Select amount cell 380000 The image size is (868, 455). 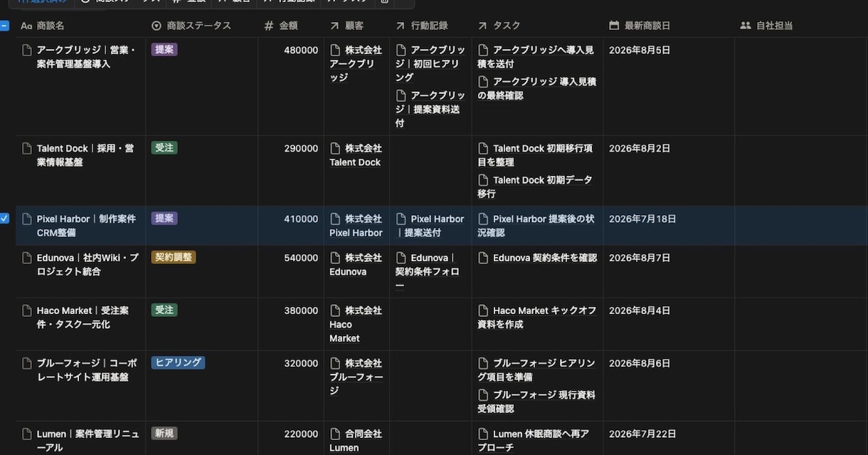click(x=291, y=324)
